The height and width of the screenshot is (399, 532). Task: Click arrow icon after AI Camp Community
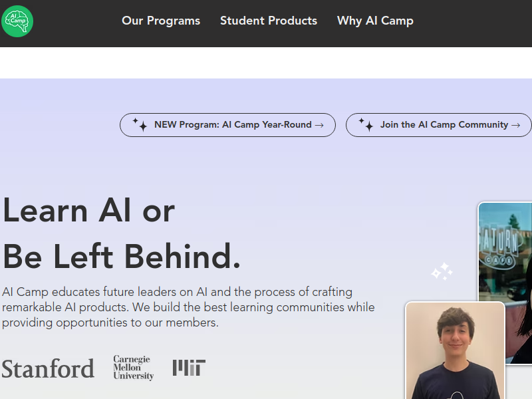(x=516, y=125)
